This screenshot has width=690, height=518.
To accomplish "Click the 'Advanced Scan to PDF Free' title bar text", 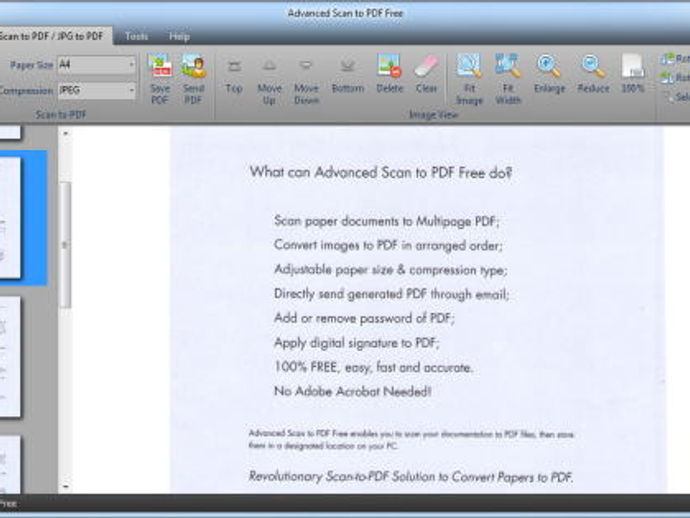I will click(x=345, y=13).
